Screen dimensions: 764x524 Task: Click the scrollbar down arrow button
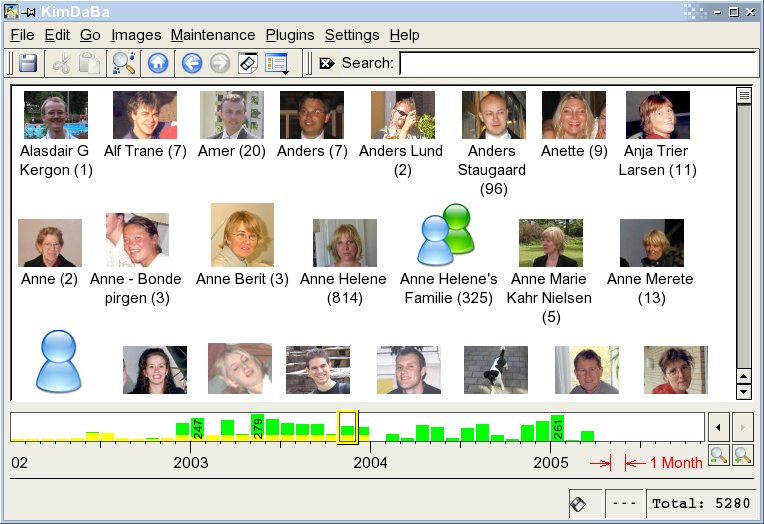coord(744,391)
